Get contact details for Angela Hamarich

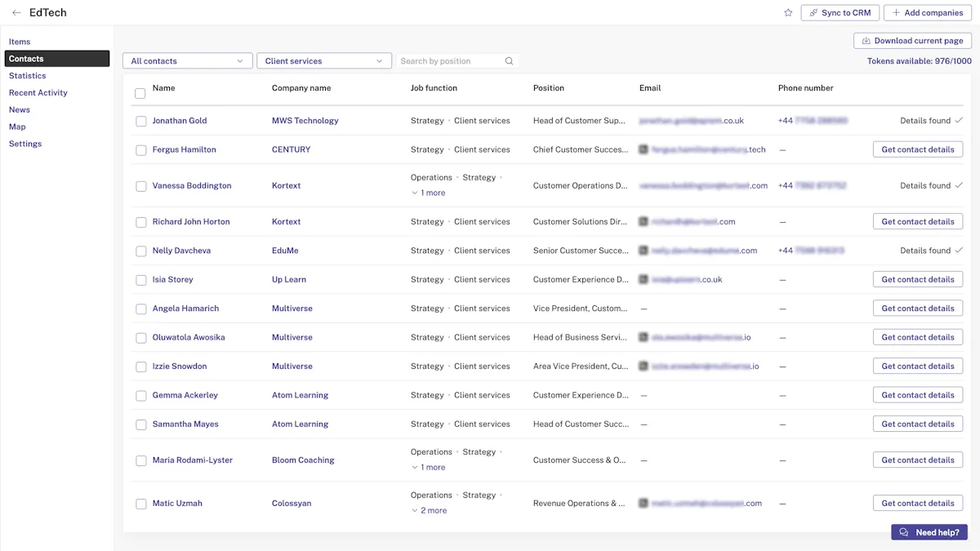point(918,309)
